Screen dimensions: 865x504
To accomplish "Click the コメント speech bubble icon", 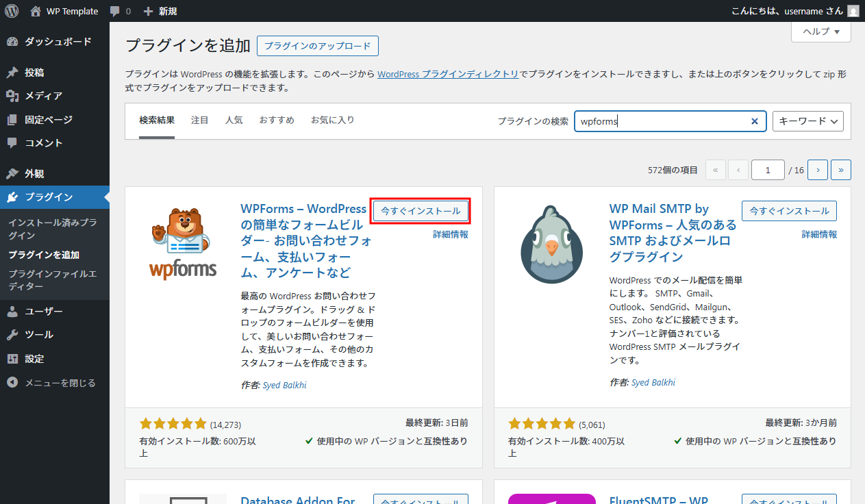I will [12, 143].
